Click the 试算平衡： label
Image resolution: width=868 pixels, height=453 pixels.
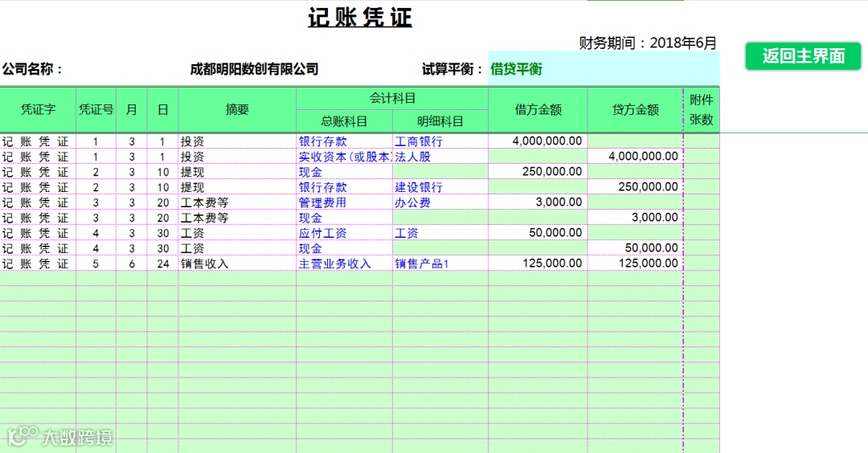(x=452, y=69)
